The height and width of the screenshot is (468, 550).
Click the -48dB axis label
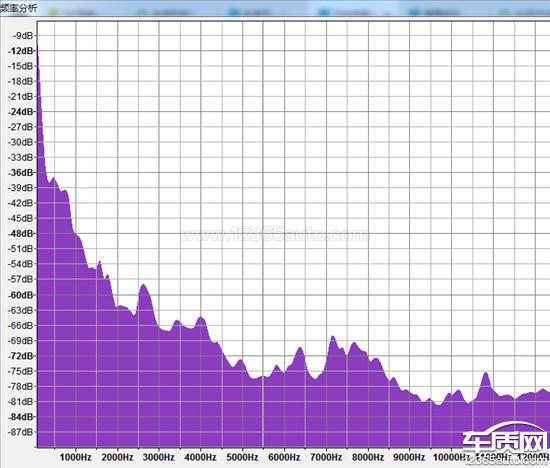(x=21, y=234)
